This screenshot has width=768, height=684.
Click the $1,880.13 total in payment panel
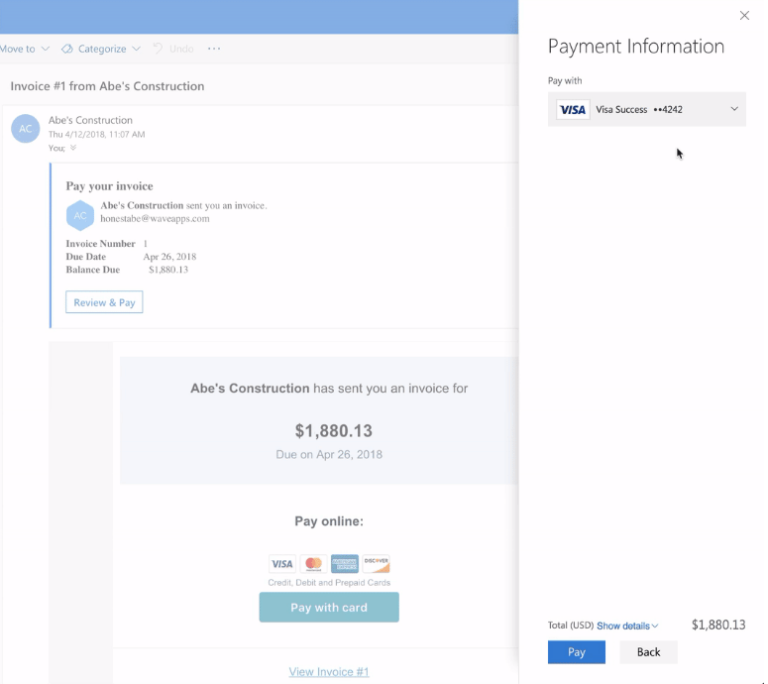click(x=719, y=625)
